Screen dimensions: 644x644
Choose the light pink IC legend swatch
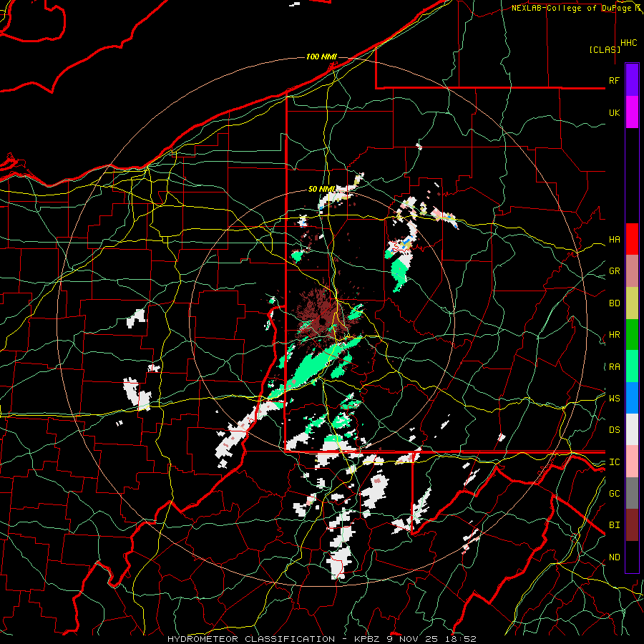632,462
